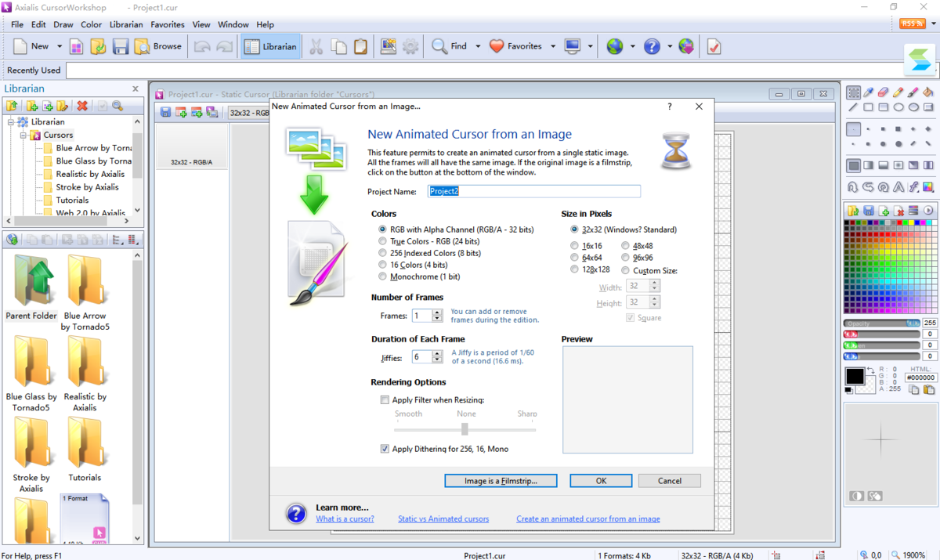
Task: Open the Find dropdown arrow
Action: (476, 46)
